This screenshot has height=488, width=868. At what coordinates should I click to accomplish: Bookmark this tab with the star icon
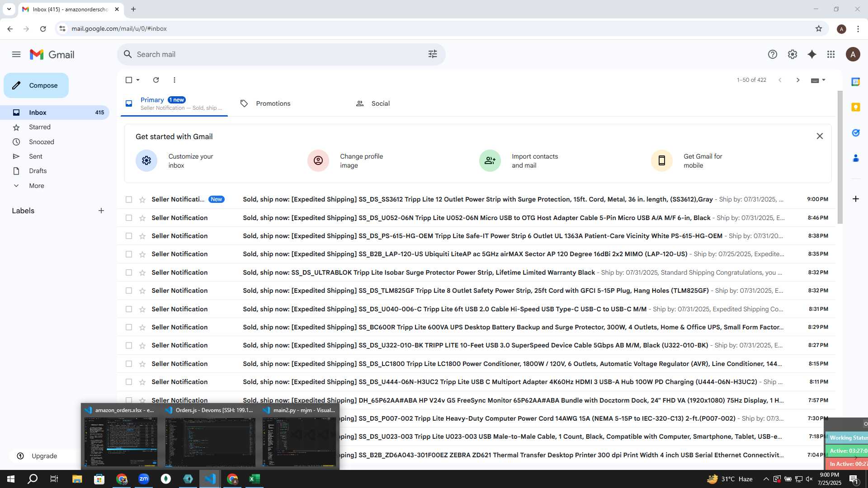coord(819,28)
